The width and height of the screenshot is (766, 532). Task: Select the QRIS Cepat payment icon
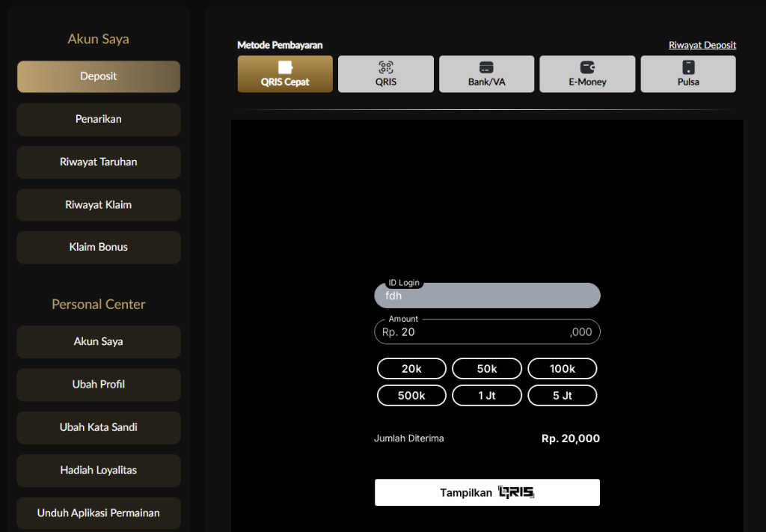pos(285,67)
